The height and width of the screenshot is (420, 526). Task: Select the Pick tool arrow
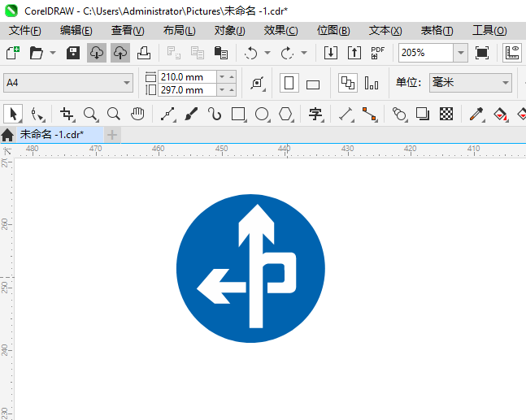[13, 114]
